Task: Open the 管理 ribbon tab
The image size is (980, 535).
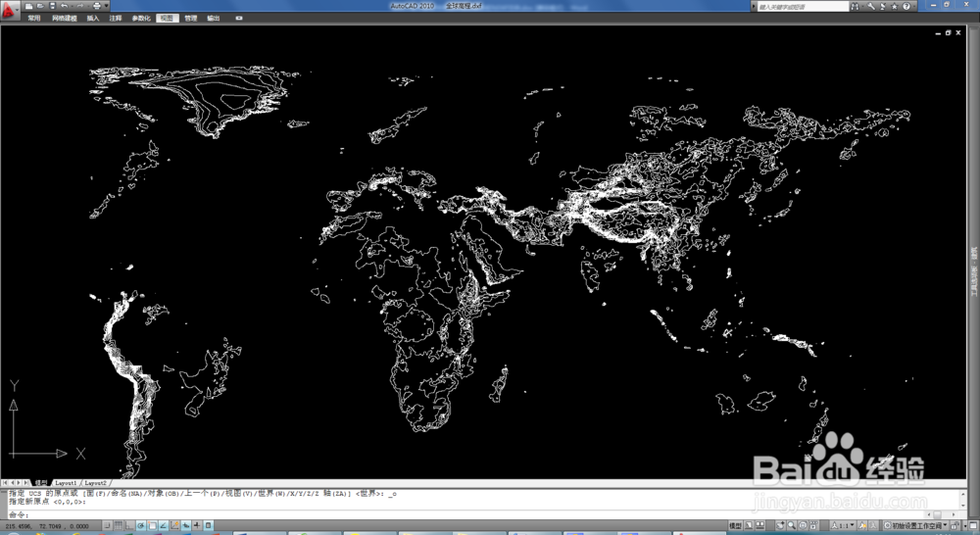Action: click(191, 18)
